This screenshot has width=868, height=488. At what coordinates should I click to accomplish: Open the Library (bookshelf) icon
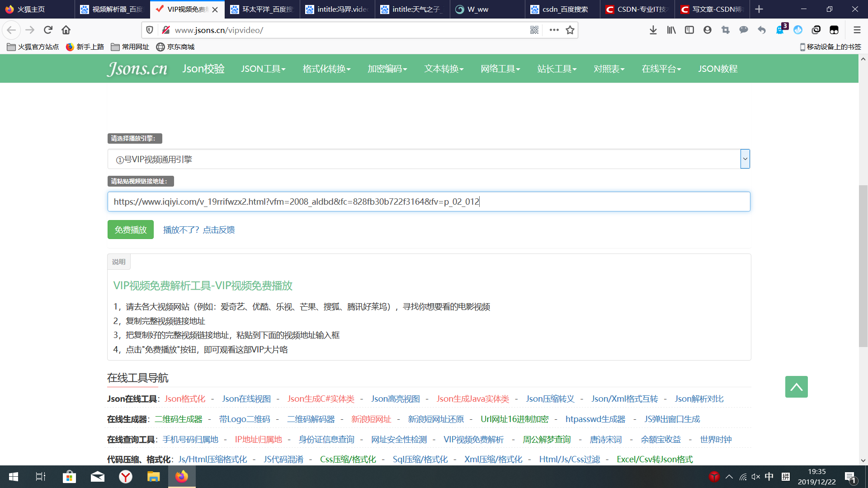[x=671, y=30]
